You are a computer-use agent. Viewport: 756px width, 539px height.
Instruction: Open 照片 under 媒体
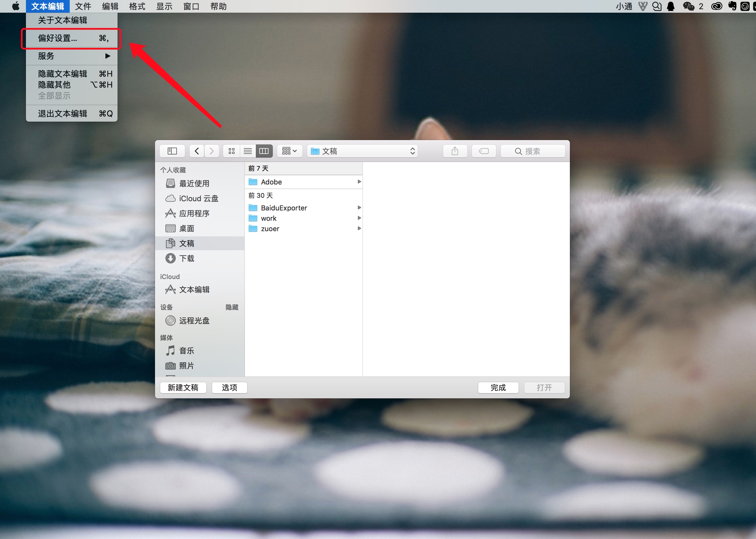click(x=200, y=365)
